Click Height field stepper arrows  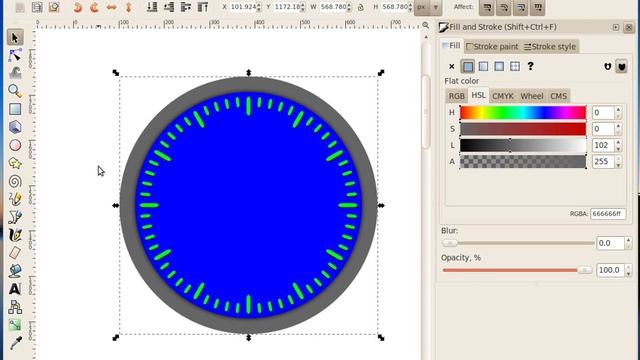[x=411, y=7]
